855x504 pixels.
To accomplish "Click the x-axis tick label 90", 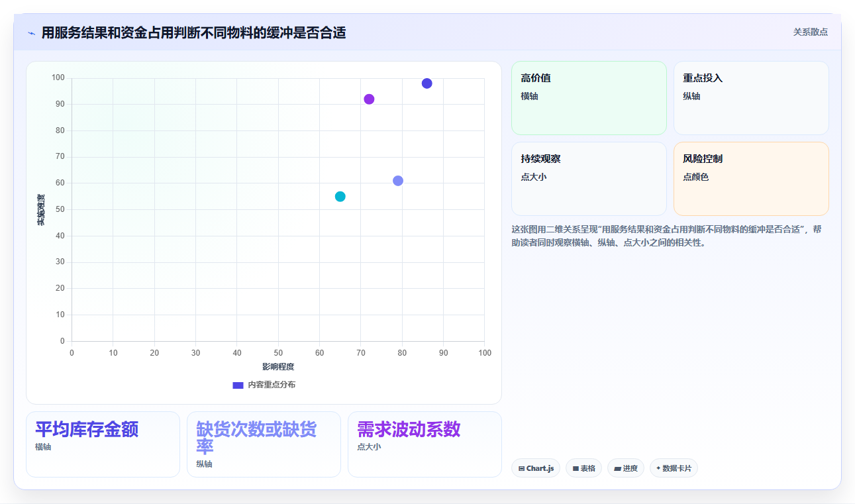I will (444, 353).
